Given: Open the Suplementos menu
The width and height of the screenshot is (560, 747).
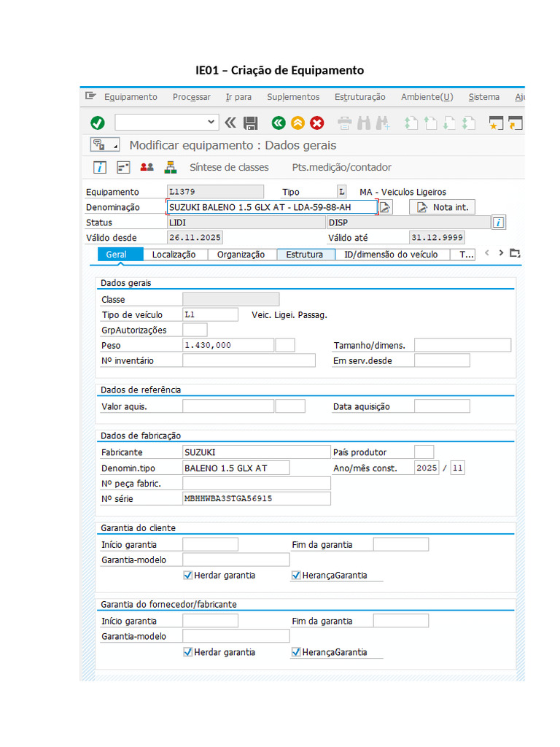Looking at the screenshot, I should tap(293, 97).
